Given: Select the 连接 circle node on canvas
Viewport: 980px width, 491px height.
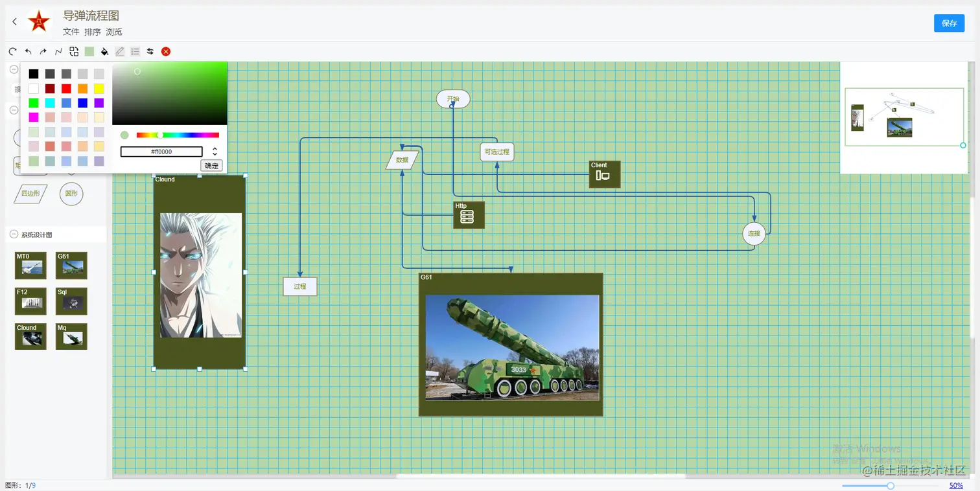Looking at the screenshot, I should 754,233.
